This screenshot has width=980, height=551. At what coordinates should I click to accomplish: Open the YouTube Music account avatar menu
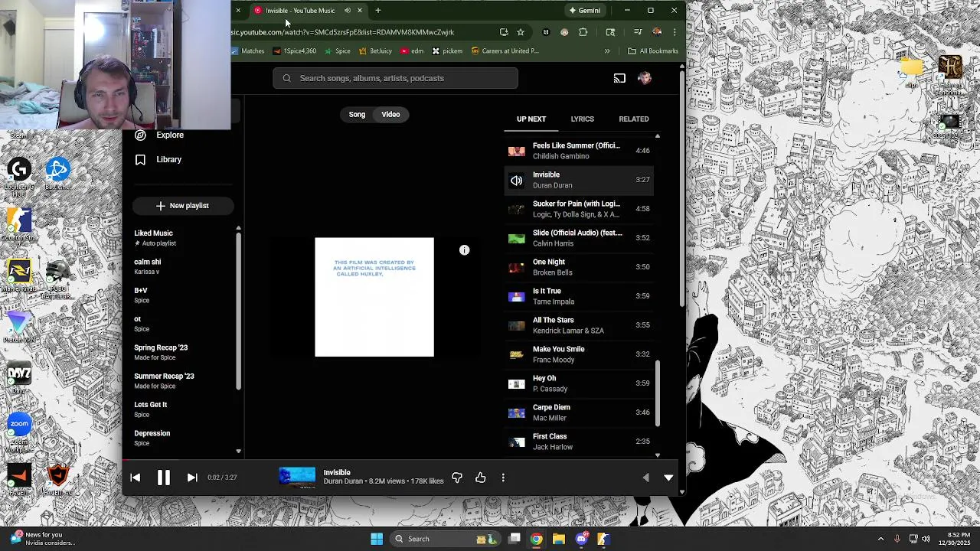pos(645,78)
